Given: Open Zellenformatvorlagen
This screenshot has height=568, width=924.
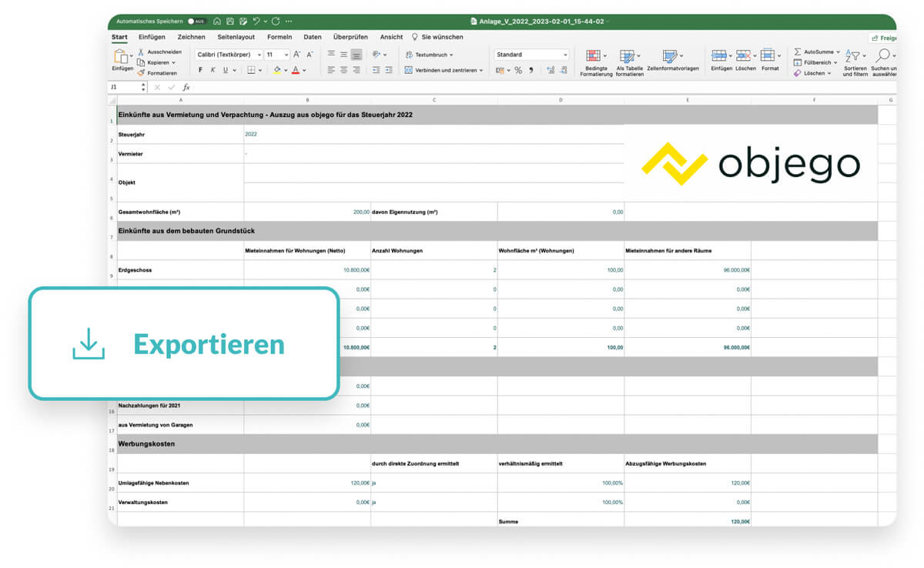Looking at the screenshot, I should (672, 60).
